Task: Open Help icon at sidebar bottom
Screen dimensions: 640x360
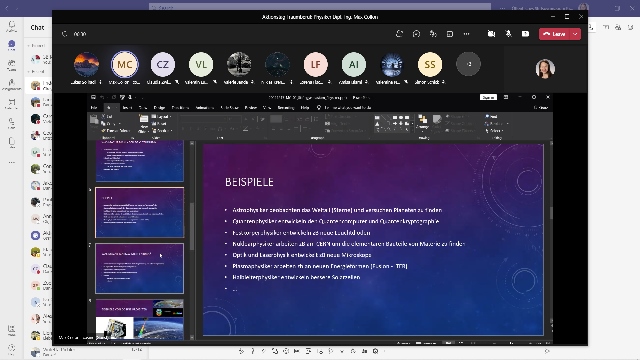Action: (11, 349)
